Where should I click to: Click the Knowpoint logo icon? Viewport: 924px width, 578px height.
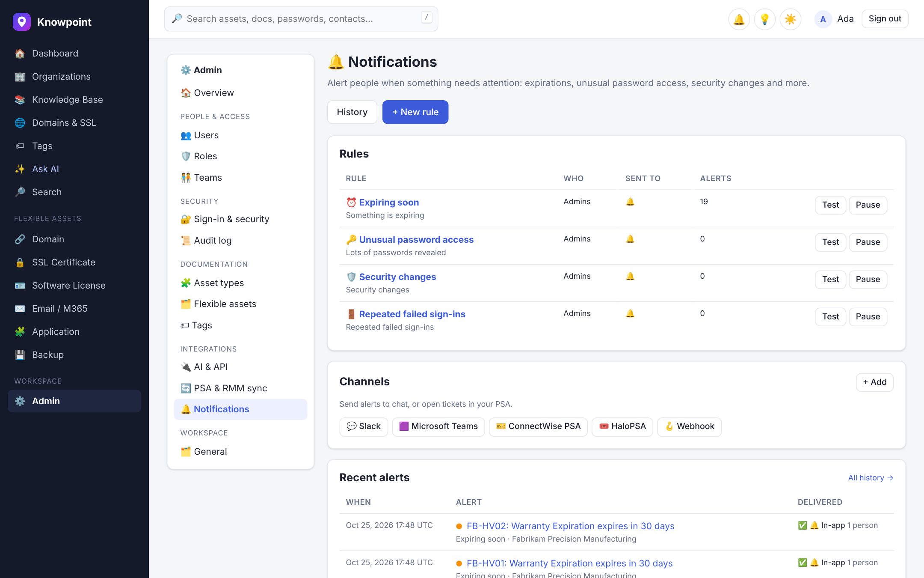(22, 22)
